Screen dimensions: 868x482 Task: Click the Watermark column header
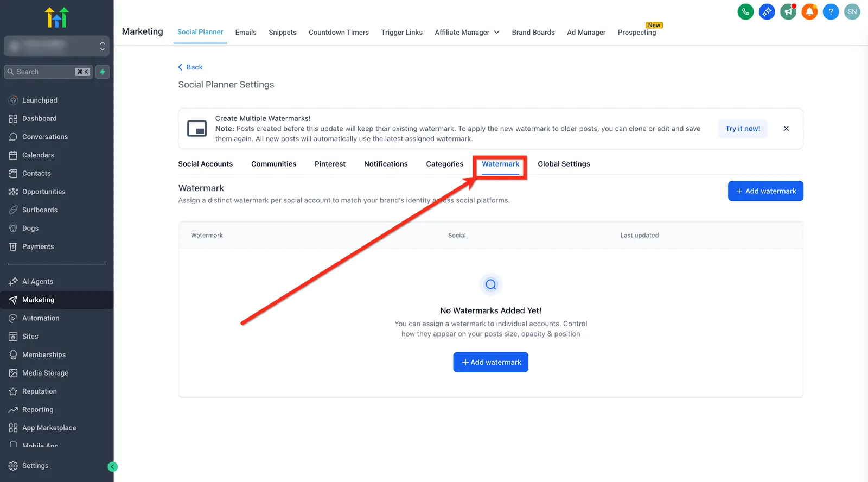coord(207,236)
